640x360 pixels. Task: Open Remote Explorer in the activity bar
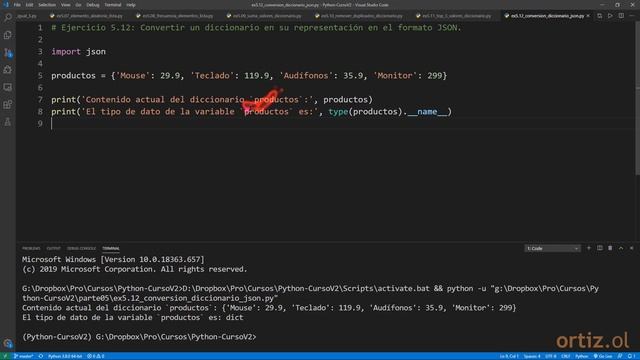point(8,87)
